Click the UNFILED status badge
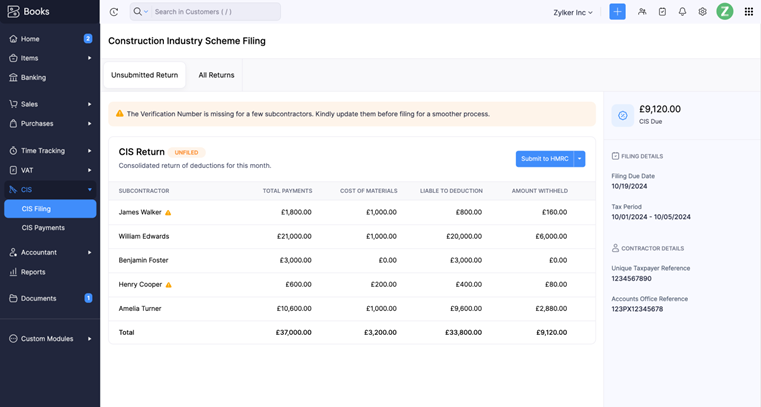Image resolution: width=761 pixels, height=407 pixels. 186,152
